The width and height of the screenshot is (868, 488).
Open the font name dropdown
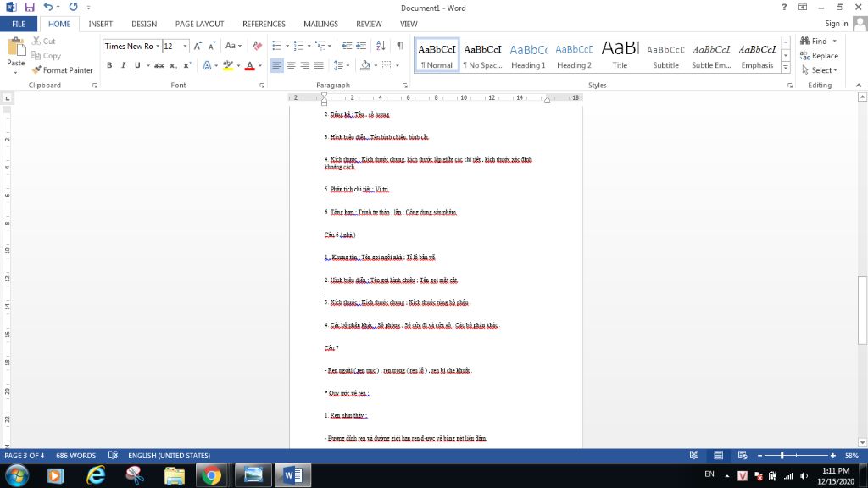tap(158, 46)
